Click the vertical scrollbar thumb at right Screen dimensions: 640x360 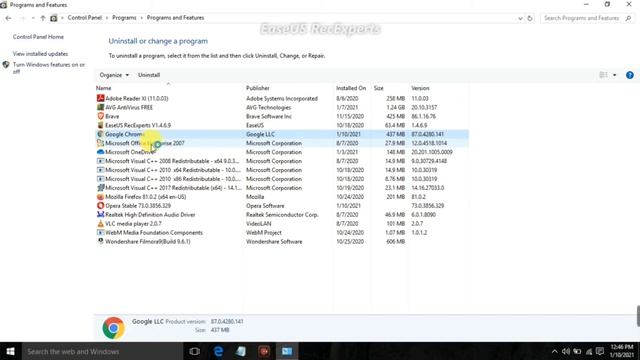(638, 316)
